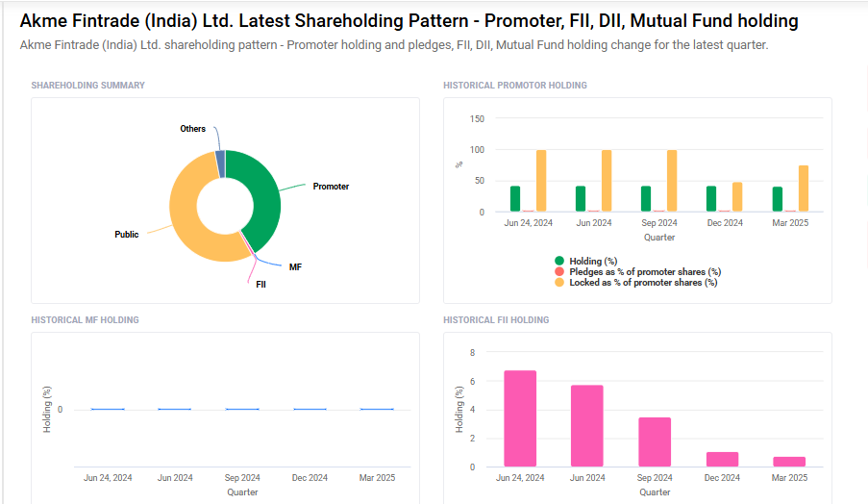868x504 pixels.
Task: Click Sep 2024 FII holding bar
Action: click(655, 441)
